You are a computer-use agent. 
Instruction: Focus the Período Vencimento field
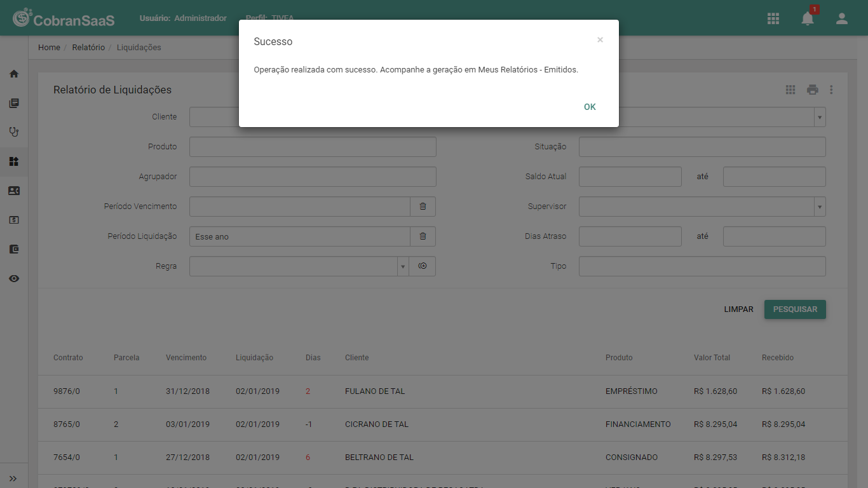pyautogui.click(x=300, y=207)
